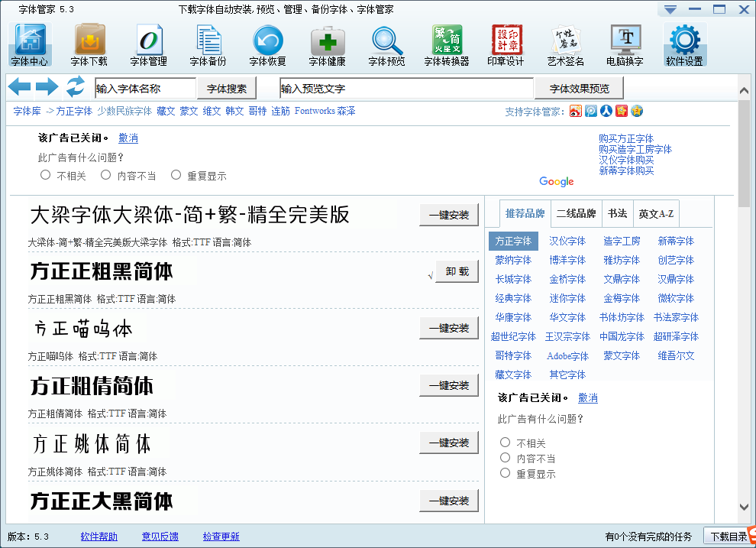The height and width of the screenshot is (548, 756).
Task: Open the 字体库 breadcrumb link
Action: [27, 112]
